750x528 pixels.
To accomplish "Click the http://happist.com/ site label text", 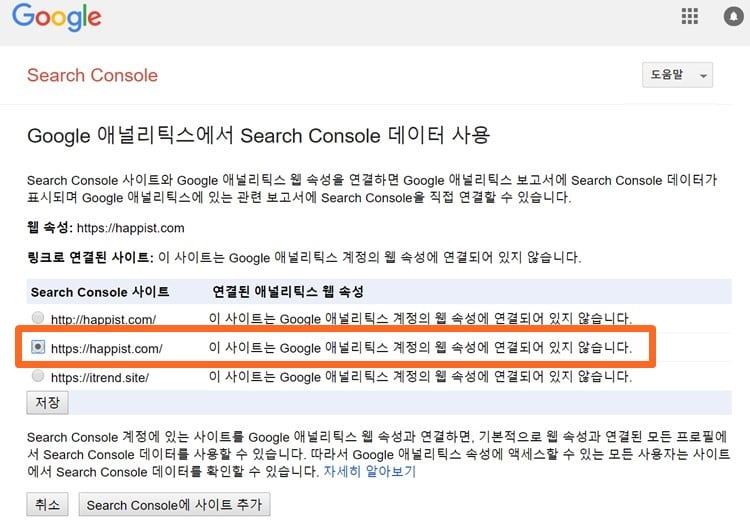I will point(103,319).
